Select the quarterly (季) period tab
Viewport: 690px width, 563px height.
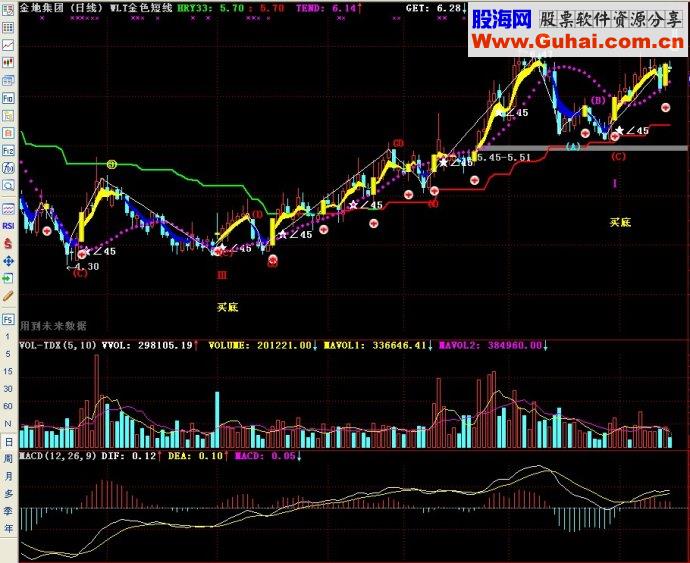8,511
